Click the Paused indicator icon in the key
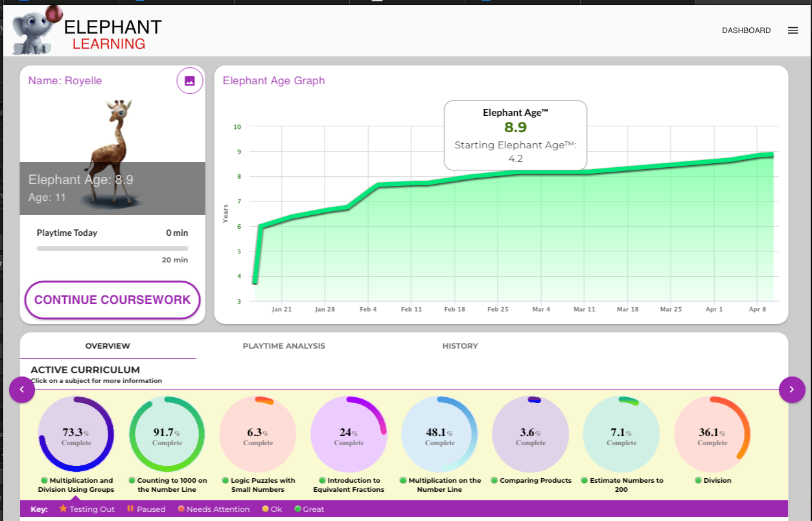This screenshot has width=812, height=521. (130, 509)
